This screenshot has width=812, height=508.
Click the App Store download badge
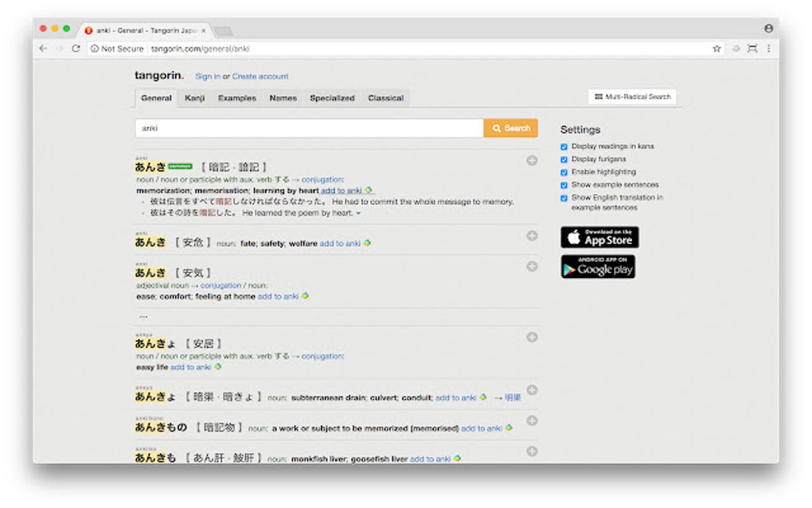599,236
